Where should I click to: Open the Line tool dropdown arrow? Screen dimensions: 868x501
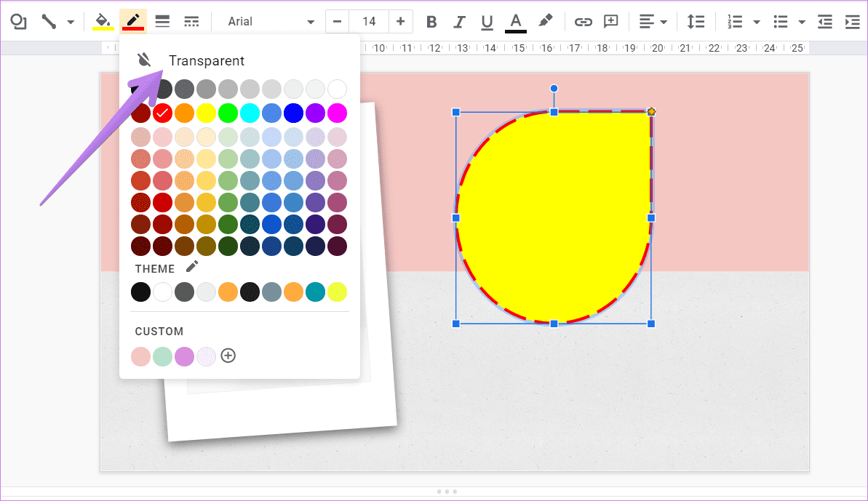point(71,22)
